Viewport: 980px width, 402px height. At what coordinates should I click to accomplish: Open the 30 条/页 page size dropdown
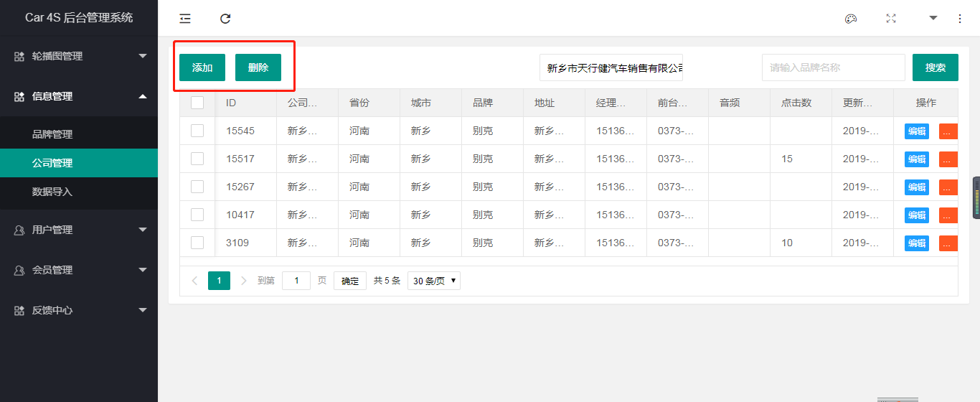click(x=434, y=281)
